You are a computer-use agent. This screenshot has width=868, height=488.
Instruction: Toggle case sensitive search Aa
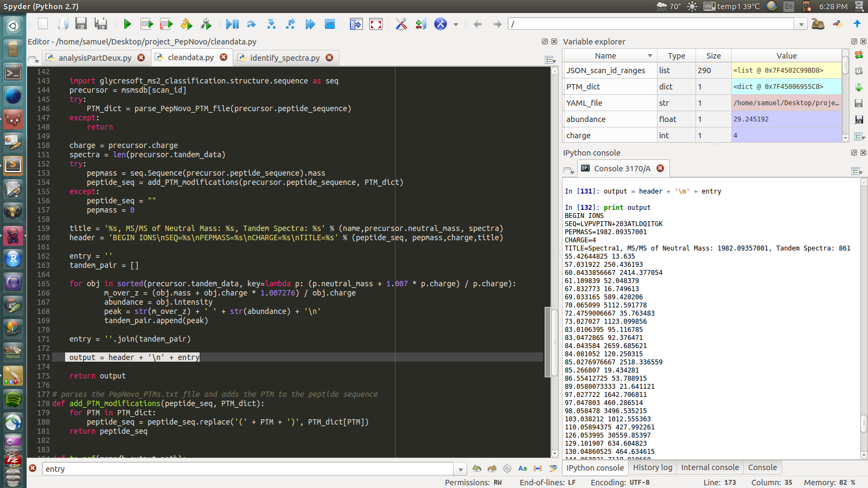[x=522, y=468]
